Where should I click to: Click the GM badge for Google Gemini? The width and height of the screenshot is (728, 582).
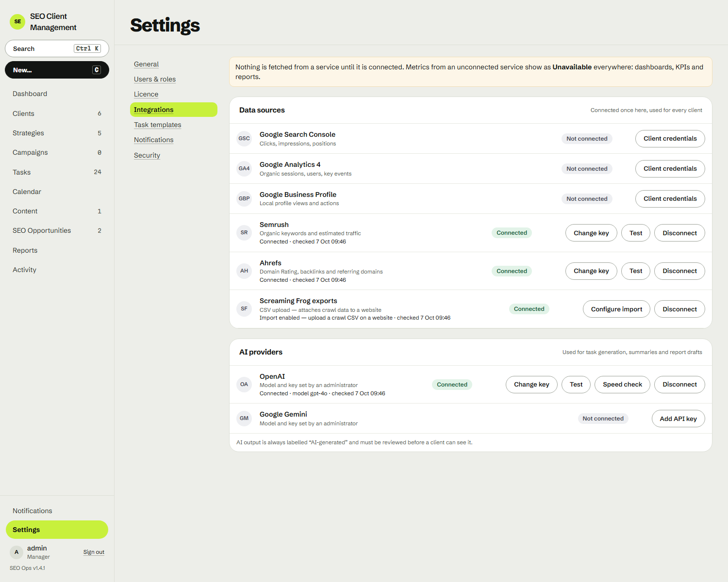244,419
